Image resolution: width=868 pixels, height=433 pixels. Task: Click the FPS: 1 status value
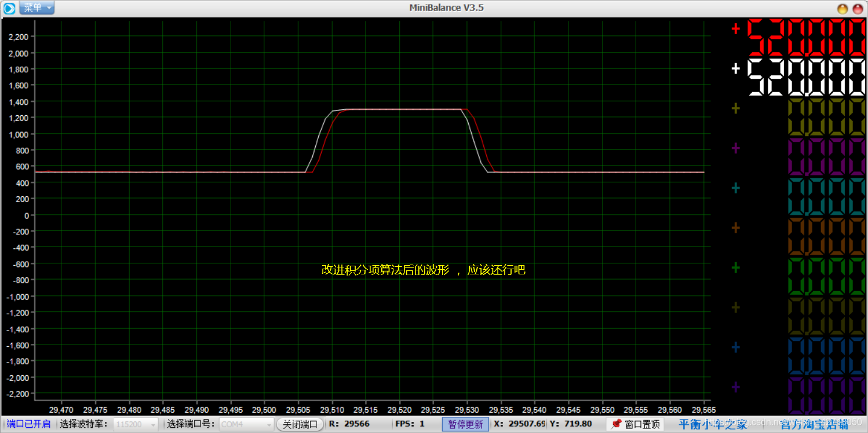point(410,424)
